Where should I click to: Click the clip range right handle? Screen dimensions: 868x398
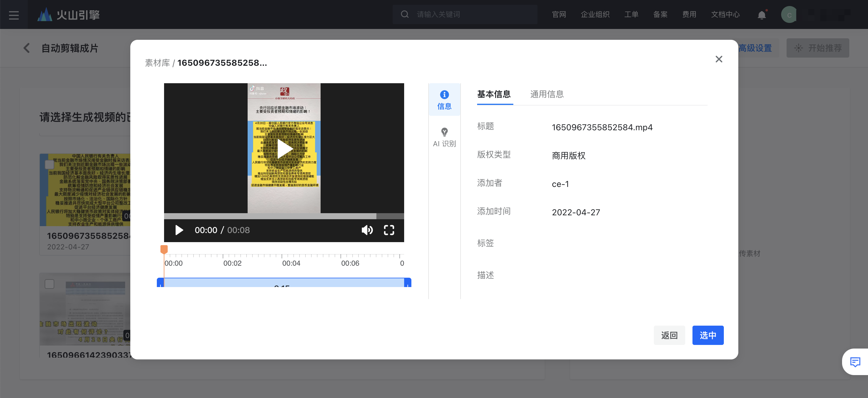click(x=408, y=283)
